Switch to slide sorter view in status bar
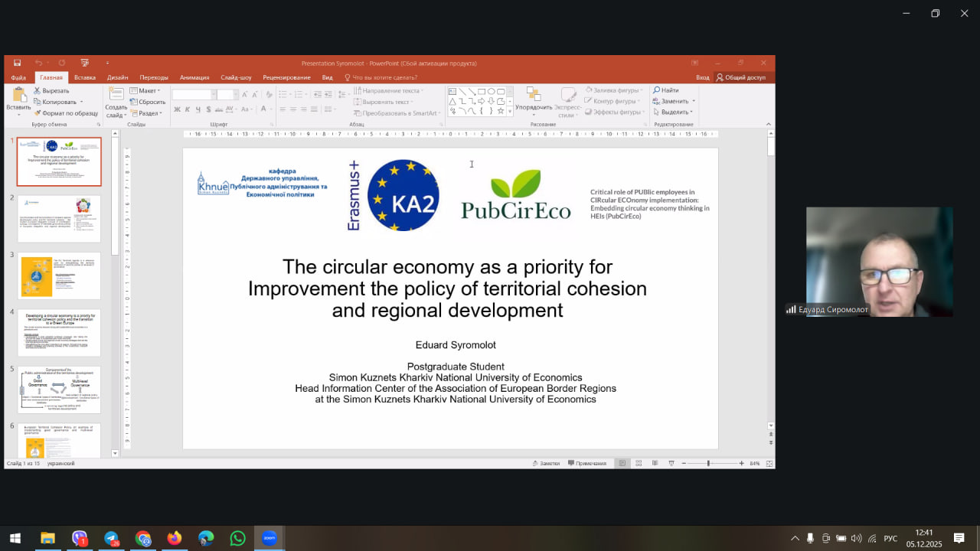Image resolution: width=980 pixels, height=551 pixels. click(639, 463)
